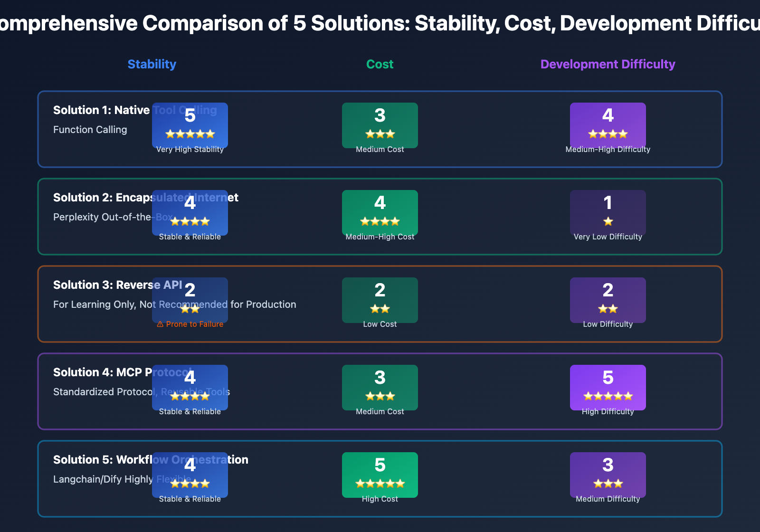Click the five stars in Solution 4 Difficulty

608,397
